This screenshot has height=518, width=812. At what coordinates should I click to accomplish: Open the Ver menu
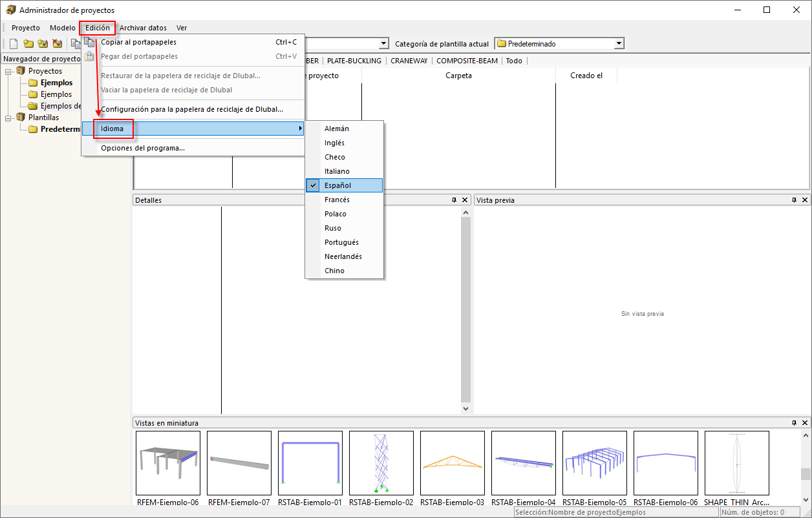coord(182,28)
